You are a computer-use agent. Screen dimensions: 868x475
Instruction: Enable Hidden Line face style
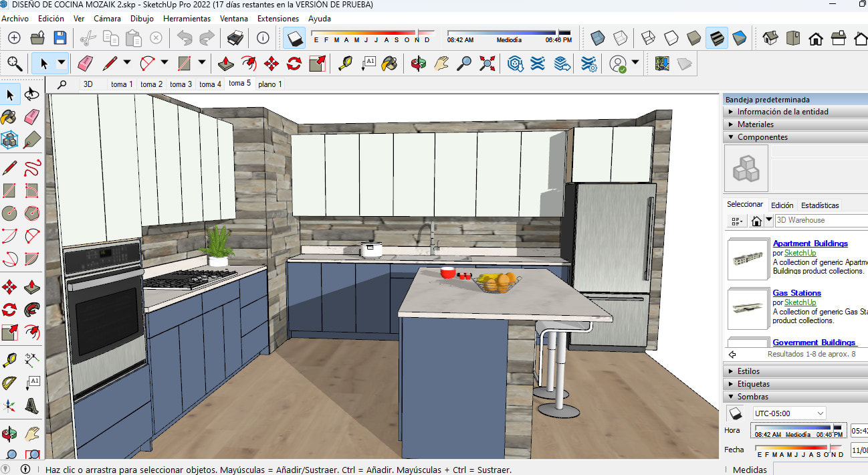pos(671,37)
